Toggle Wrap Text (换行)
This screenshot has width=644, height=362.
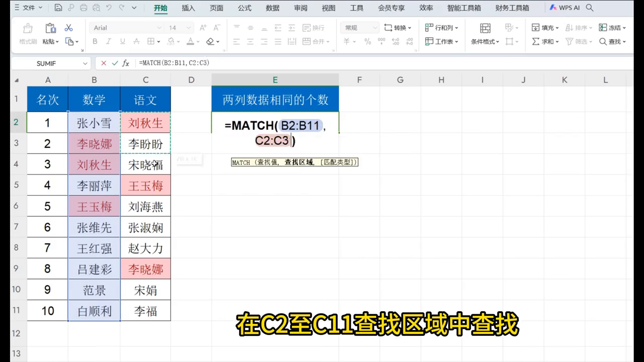pos(313,28)
